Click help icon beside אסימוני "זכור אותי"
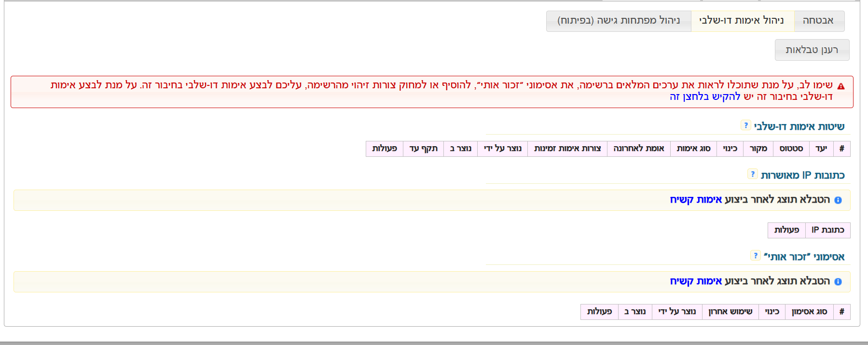The width and height of the screenshot is (868, 345). click(756, 256)
